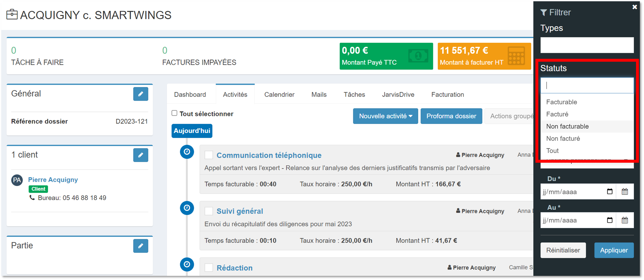
Task: Switch to the Activités tab
Action: click(x=235, y=95)
